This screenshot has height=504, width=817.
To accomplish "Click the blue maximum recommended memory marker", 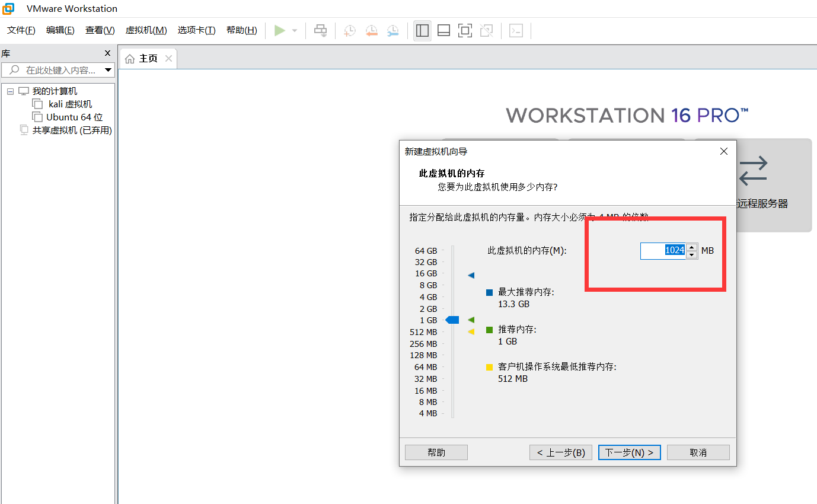I will tap(471, 275).
